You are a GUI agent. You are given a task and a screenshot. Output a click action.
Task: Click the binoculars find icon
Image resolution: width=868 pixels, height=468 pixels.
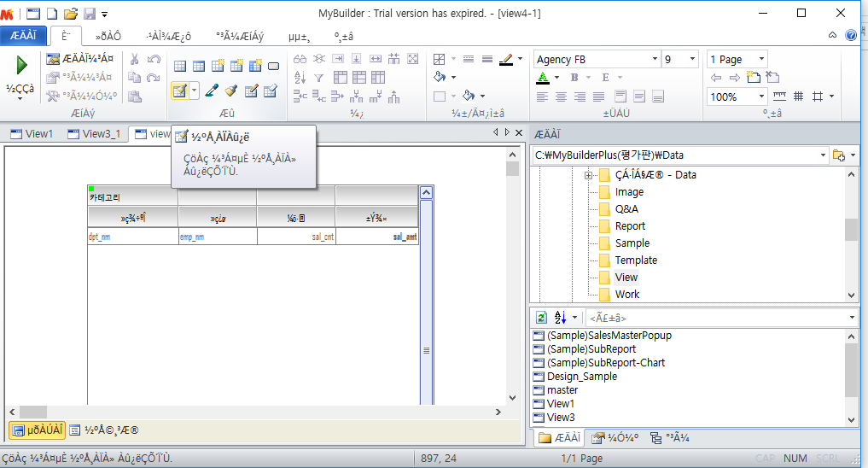[300, 59]
